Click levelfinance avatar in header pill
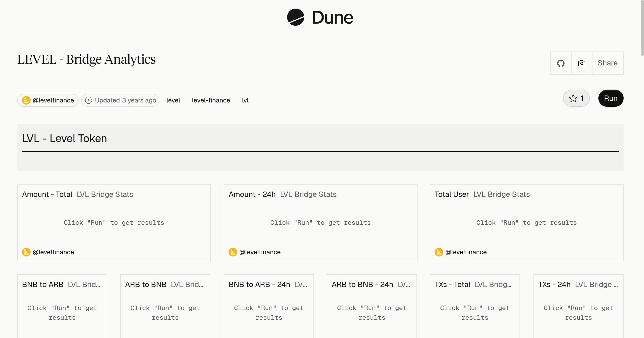This screenshot has height=338, width=644. 26,100
